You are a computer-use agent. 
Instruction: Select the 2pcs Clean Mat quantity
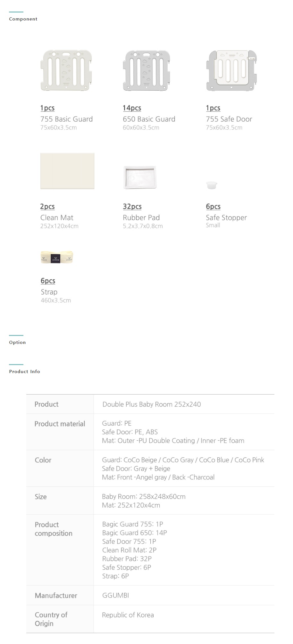click(47, 207)
